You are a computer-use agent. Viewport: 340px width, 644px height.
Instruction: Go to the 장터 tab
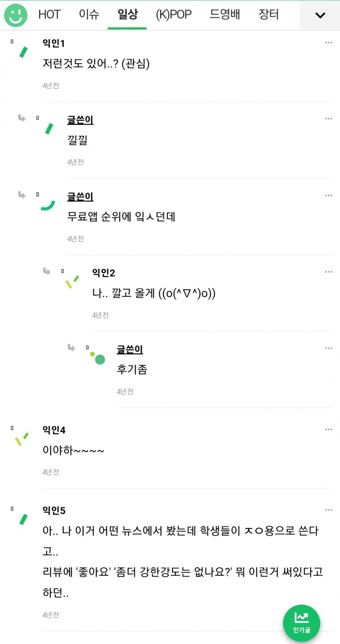coord(268,15)
